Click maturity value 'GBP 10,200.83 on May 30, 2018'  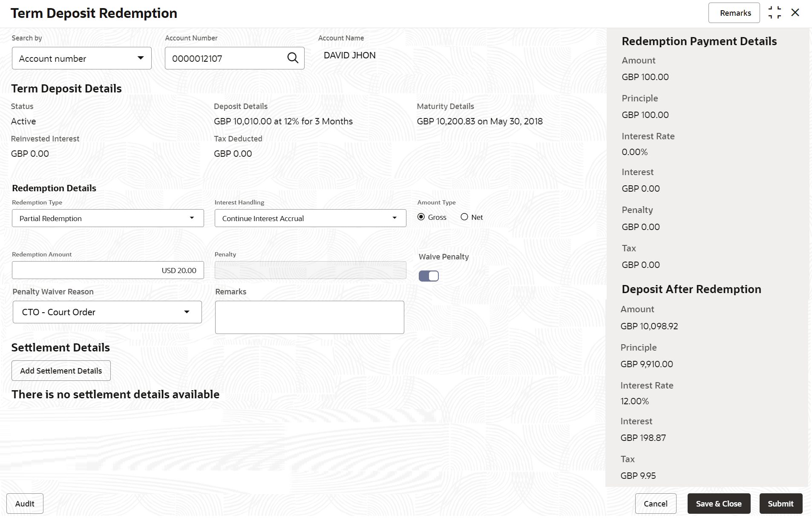click(x=480, y=121)
